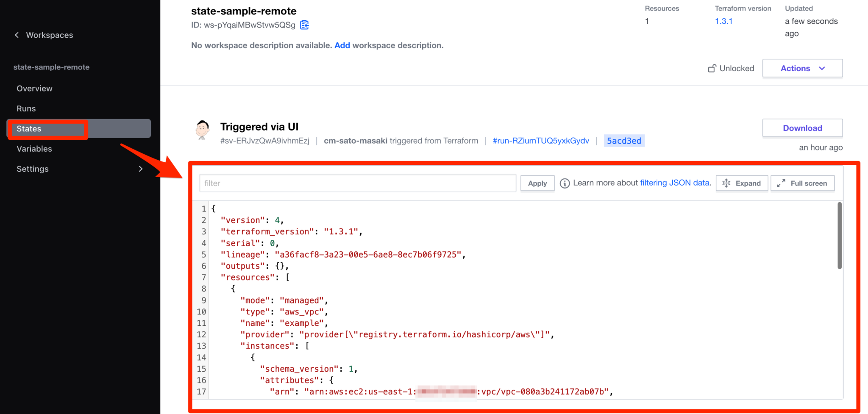Viewport: 868px width, 414px height.
Task: Open the Runs section
Action: tap(26, 108)
